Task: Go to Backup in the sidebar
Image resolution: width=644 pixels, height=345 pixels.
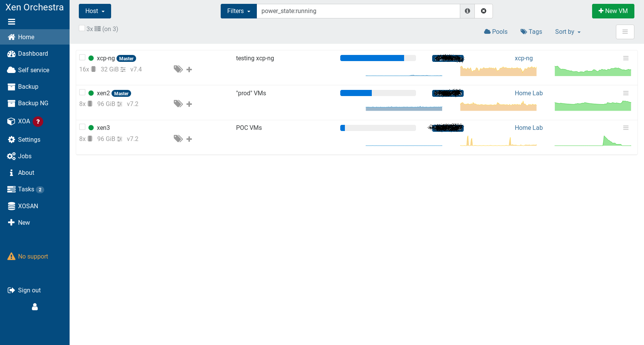Action: pyautogui.click(x=35, y=86)
